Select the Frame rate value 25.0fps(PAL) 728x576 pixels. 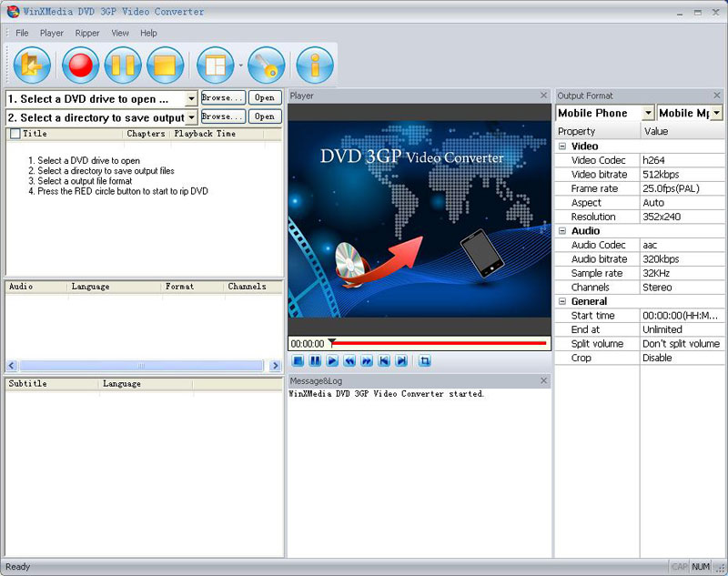click(682, 188)
